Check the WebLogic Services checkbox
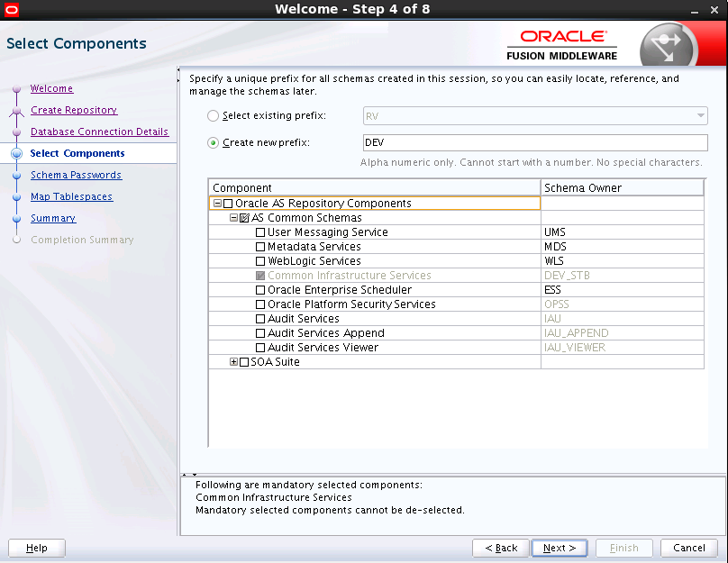This screenshot has height=563, width=728. 260,261
